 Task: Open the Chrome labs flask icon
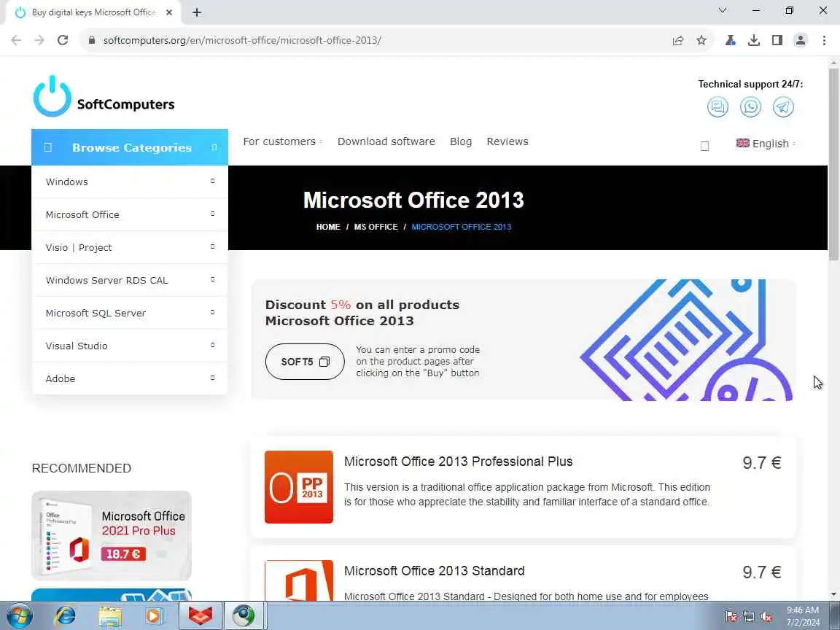point(730,40)
